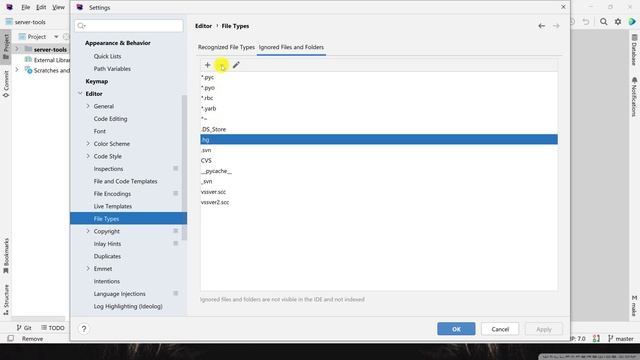Click OK to confirm settings
Image resolution: width=640 pixels, height=360 pixels.
456,329
